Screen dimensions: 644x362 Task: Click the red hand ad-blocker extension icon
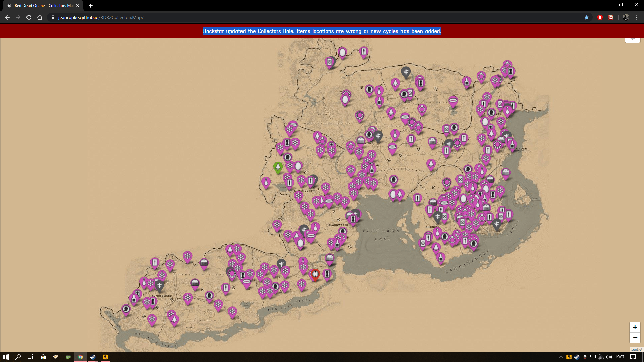600,17
